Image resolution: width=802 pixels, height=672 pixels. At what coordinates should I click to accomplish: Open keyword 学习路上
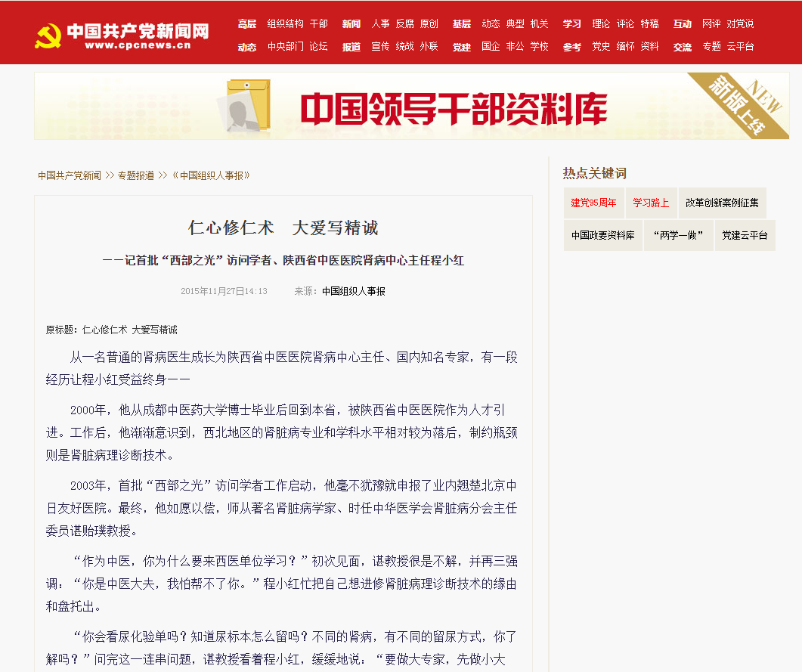pos(651,203)
